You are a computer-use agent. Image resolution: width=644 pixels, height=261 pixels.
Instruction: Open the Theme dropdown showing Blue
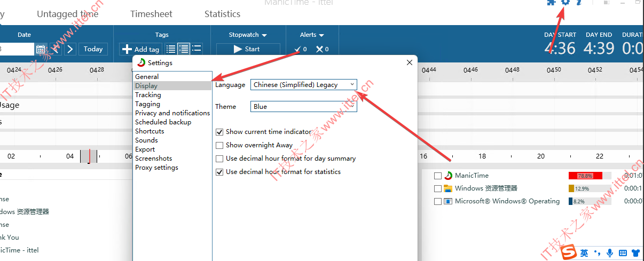click(303, 106)
